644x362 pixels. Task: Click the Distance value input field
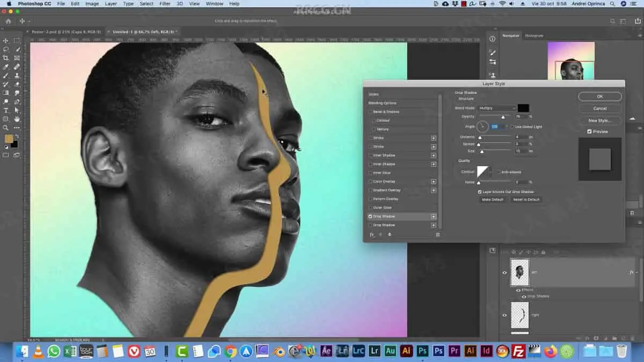coord(520,137)
